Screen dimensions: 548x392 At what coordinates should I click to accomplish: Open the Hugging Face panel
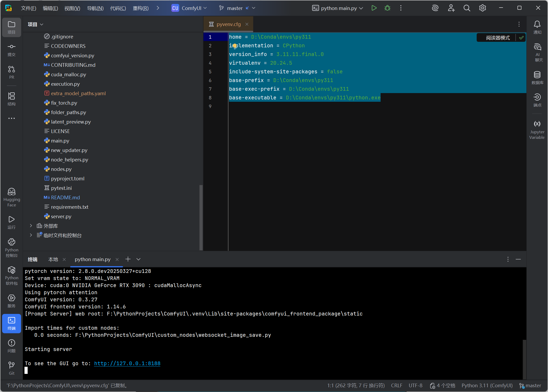click(12, 197)
